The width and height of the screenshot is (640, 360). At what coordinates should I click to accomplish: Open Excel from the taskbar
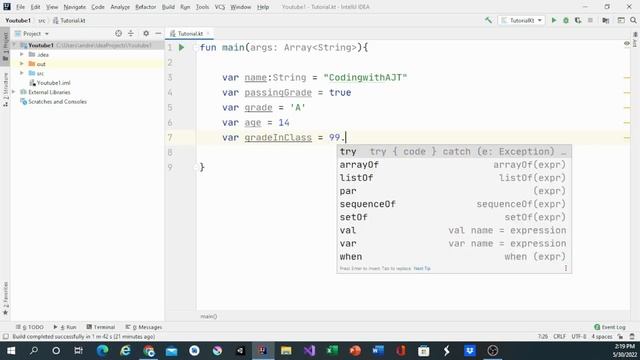pyautogui.click(x=332, y=351)
